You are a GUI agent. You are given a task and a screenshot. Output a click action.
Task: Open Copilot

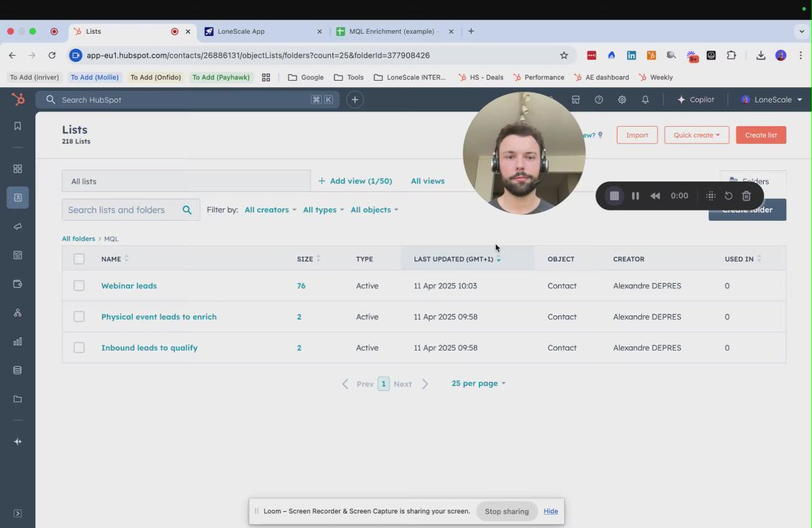click(x=695, y=100)
